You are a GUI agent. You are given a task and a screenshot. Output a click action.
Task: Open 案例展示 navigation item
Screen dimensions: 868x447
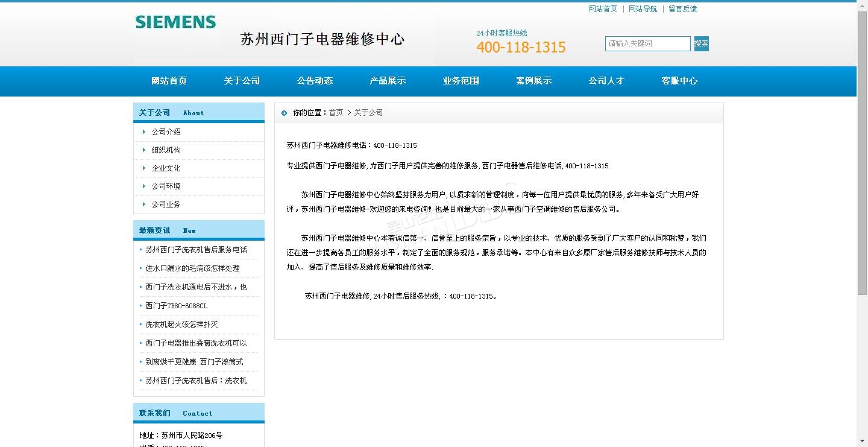pos(533,81)
